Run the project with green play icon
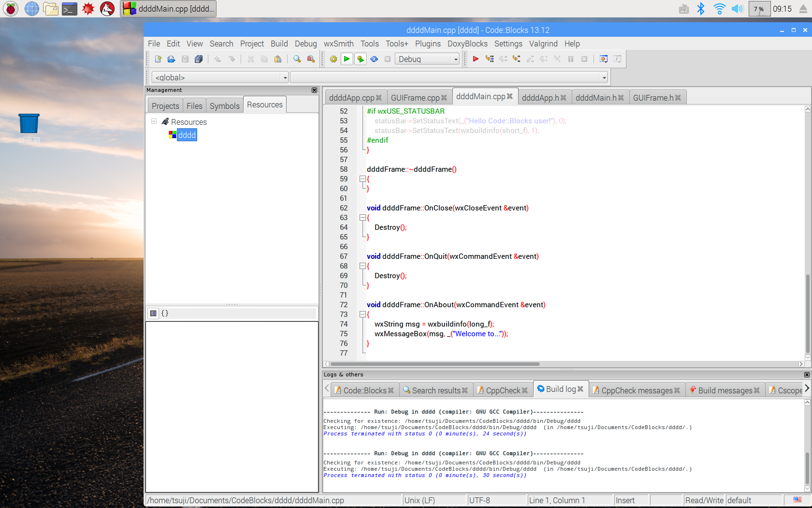The image size is (812, 508). coord(347,59)
